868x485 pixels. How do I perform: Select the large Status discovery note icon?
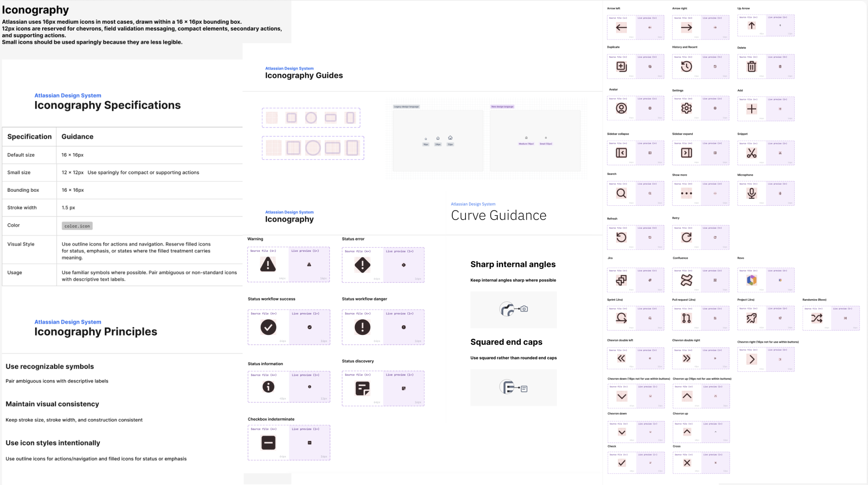coord(362,388)
